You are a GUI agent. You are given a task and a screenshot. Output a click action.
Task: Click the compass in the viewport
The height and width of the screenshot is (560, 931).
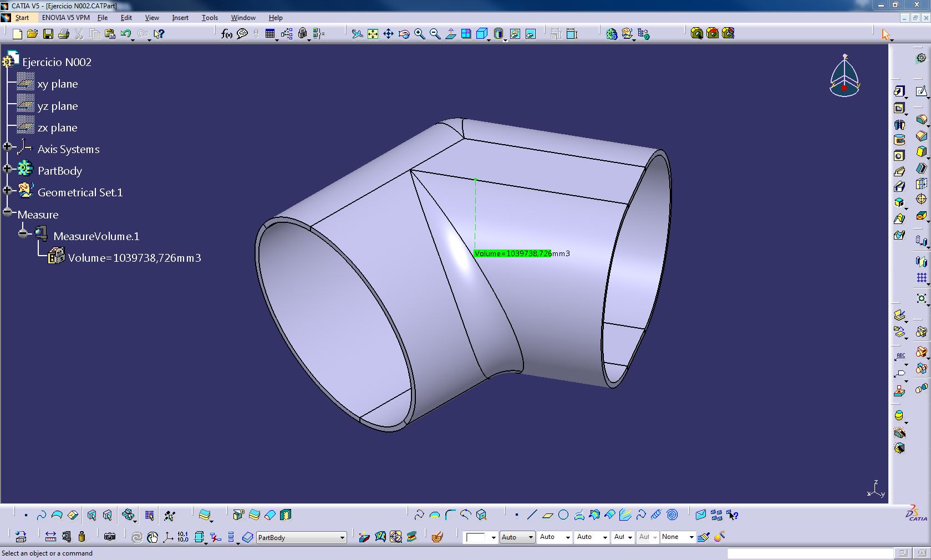point(844,76)
